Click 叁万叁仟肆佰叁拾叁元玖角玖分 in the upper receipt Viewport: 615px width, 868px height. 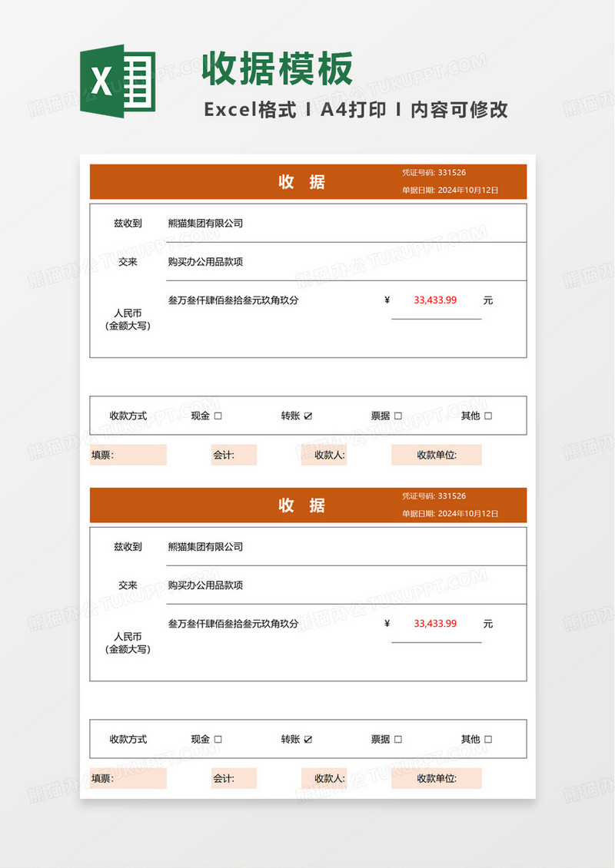pos(233,300)
